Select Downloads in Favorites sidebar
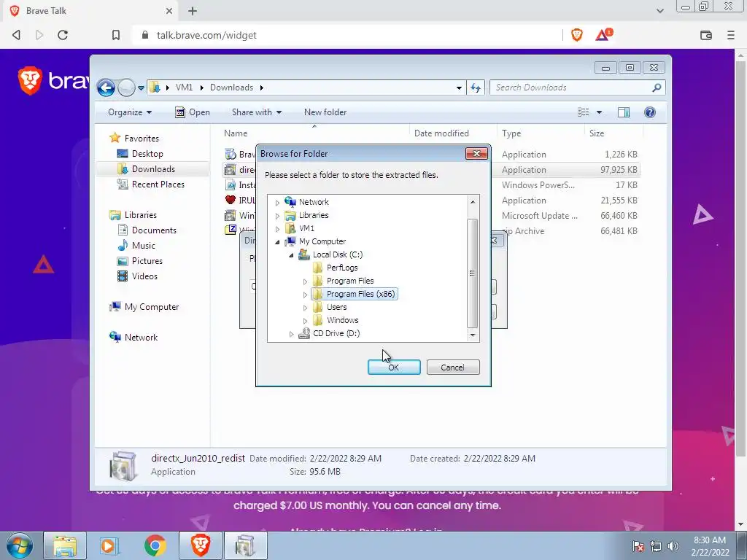Screen dimensions: 747x560 pyautogui.click(x=153, y=169)
